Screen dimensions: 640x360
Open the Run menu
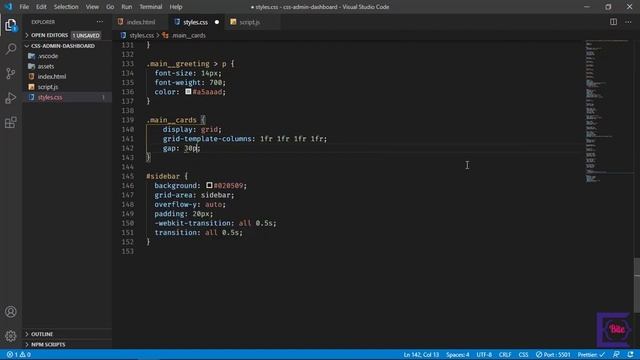coord(127,7)
